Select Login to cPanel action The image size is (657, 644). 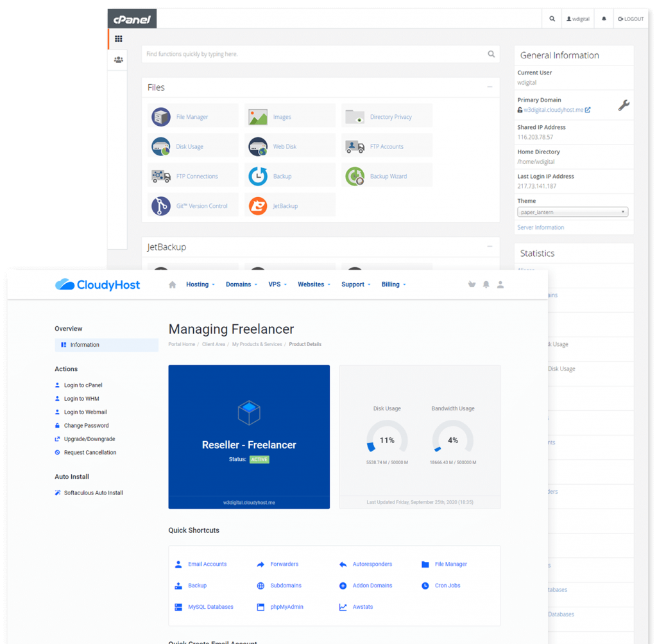pyautogui.click(x=79, y=385)
